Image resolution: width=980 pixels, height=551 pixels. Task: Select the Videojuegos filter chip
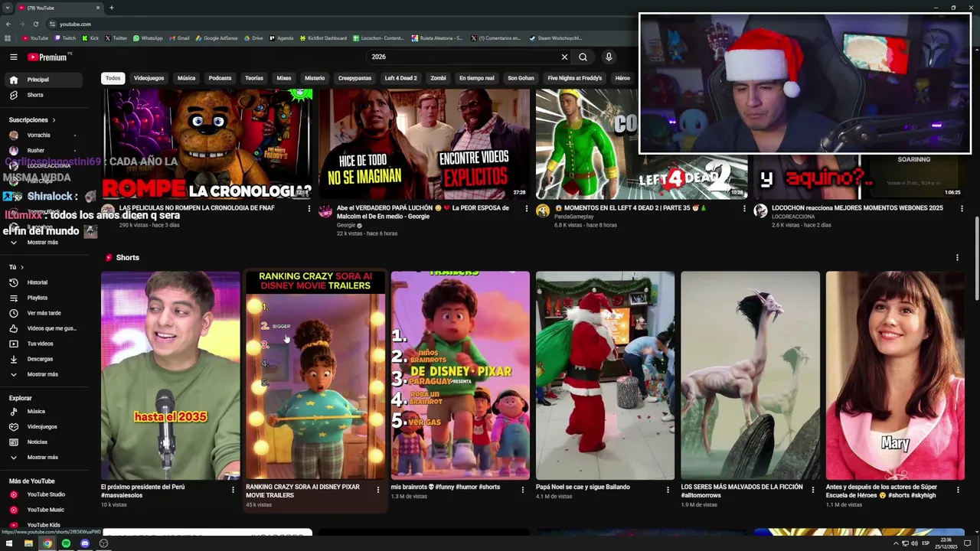(149, 78)
